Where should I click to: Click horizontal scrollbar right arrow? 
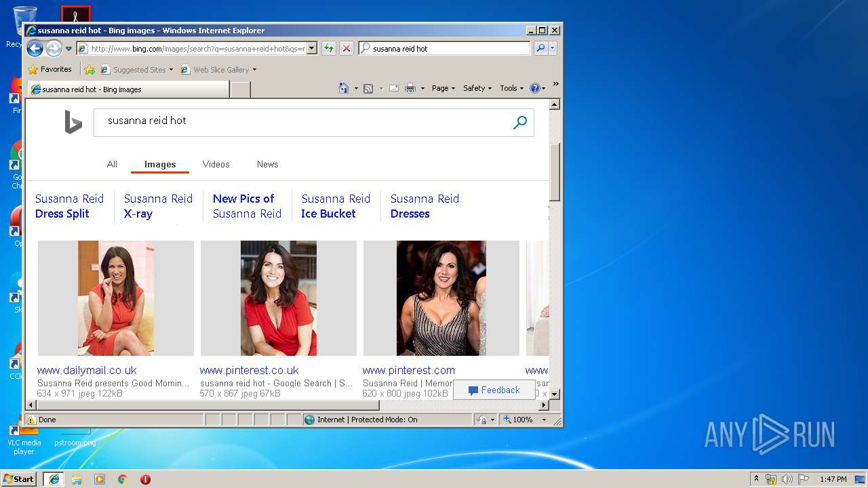(543, 405)
